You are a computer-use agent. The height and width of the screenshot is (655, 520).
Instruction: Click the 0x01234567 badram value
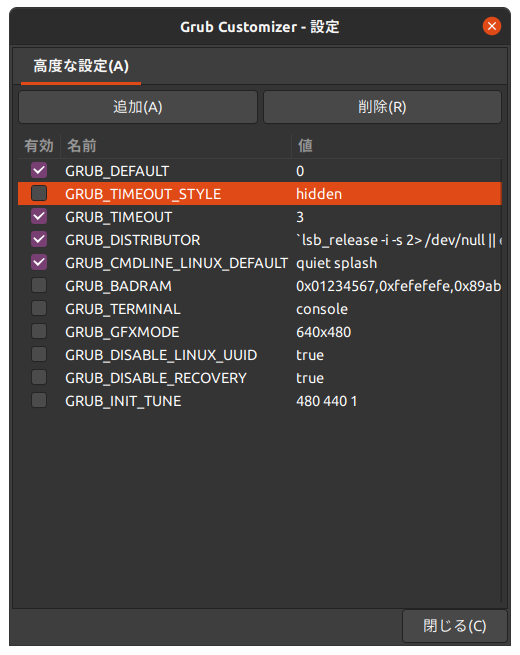coord(398,286)
